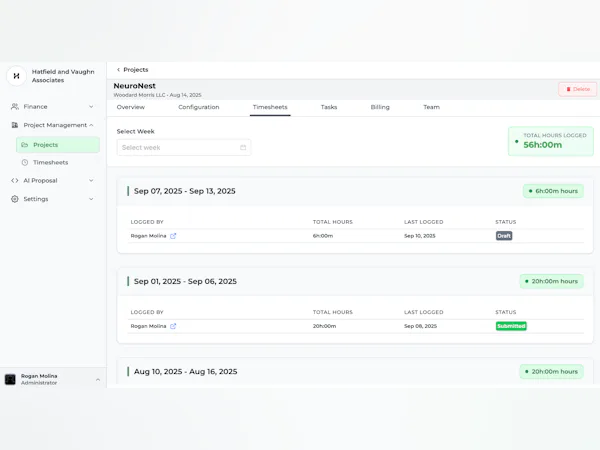Image resolution: width=600 pixels, height=450 pixels.
Task: Click Project Management label in sidebar
Action: (55, 125)
